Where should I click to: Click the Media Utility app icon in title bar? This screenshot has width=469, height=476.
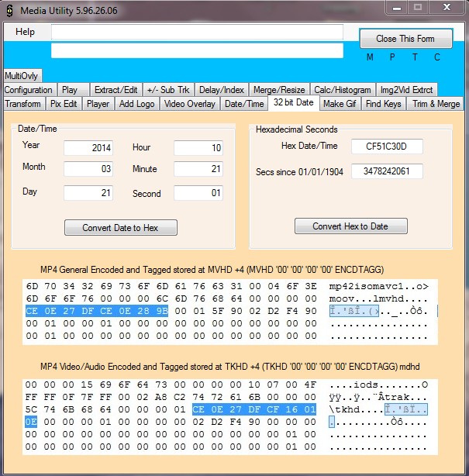click(x=10, y=11)
